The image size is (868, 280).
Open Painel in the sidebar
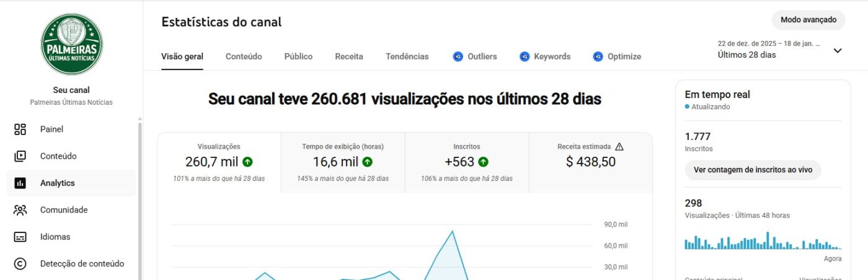71,129
